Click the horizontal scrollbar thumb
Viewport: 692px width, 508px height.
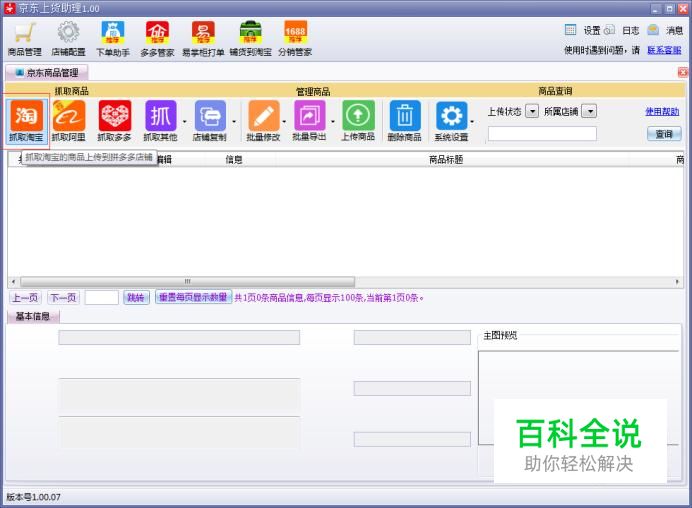tap(188, 282)
